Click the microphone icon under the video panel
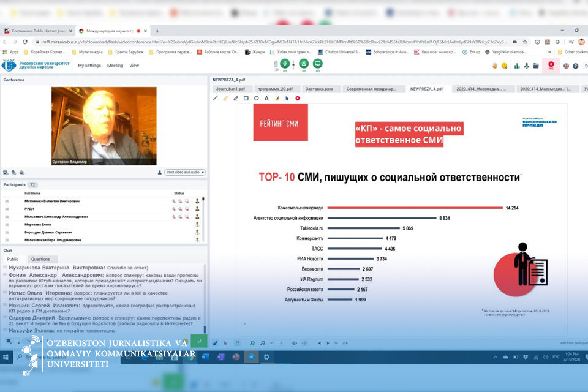The width and height of the screenshot is (588, 392). click(14, 173)
